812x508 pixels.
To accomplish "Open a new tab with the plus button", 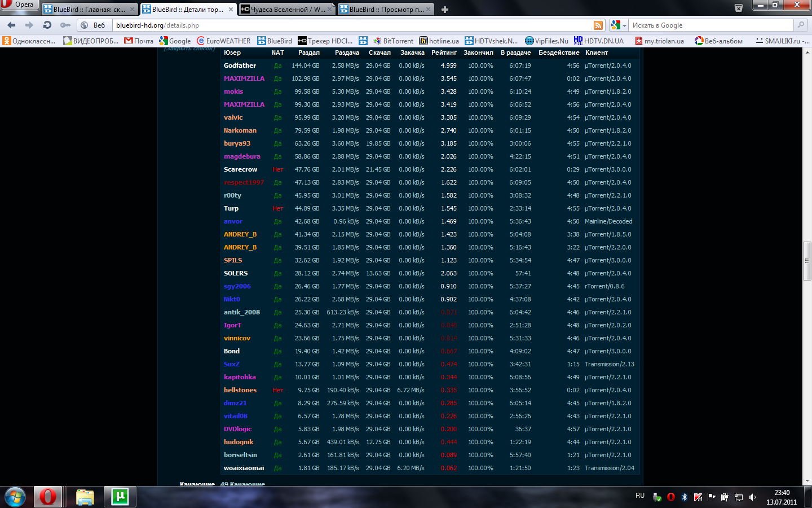I will [x=445, y=10].
